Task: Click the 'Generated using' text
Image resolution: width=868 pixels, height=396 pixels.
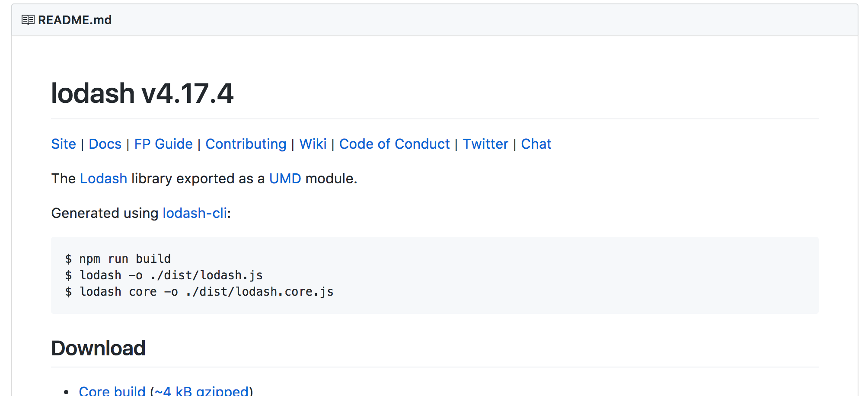Action: click(105, 213)
